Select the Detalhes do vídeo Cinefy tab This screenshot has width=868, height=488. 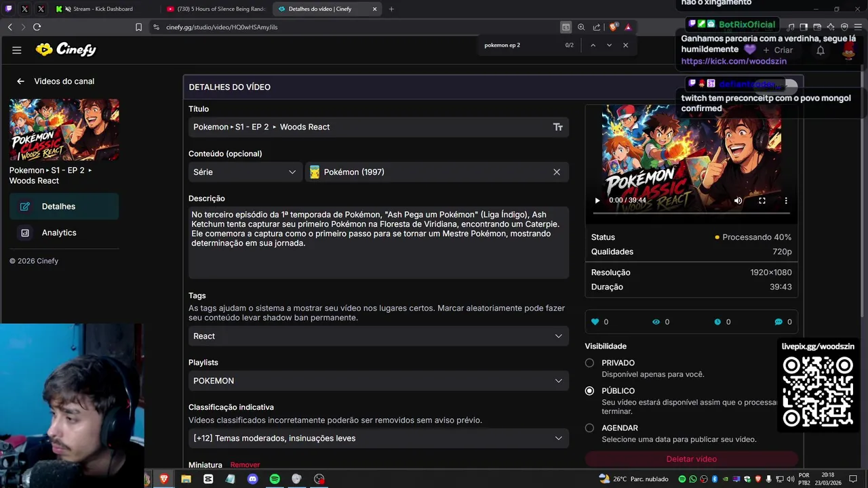[320, 9]
